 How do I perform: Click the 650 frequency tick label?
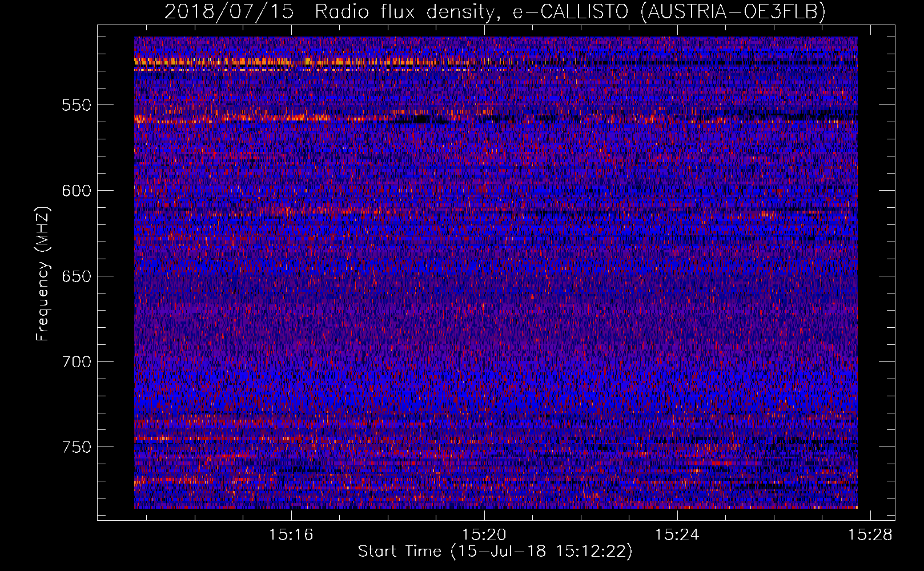(76, 276)
